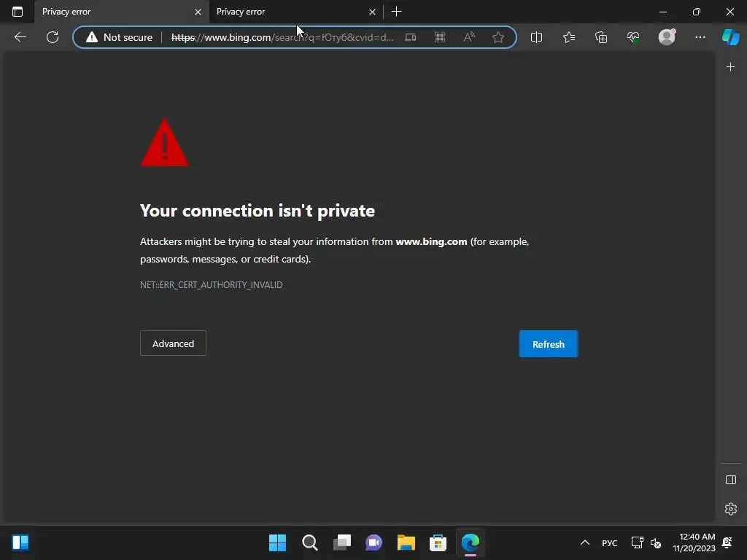Open the clock showing 12:40 AM

[694, 542]
